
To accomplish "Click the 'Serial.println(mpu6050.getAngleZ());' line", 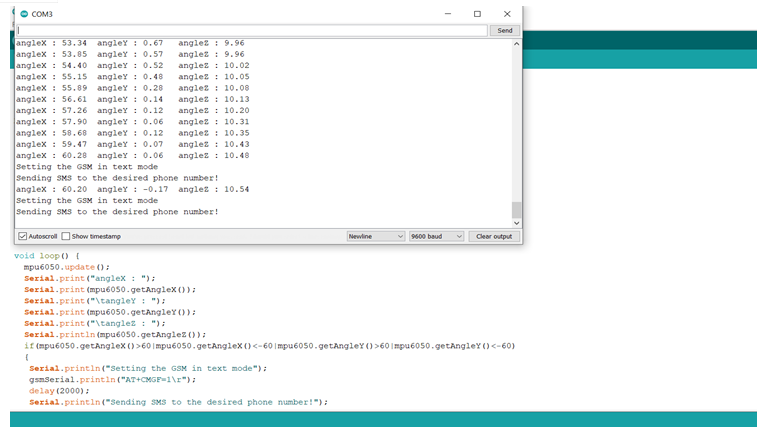I will tap(115, 334).
